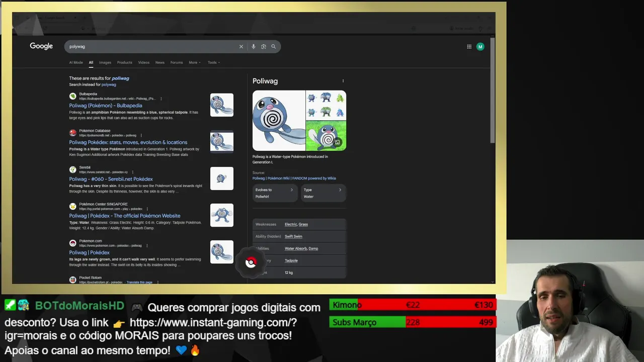Click the Pokemon Database Poké Ball favicon
The height and width of the screenshot is (362, 644).
click(73, 133)
